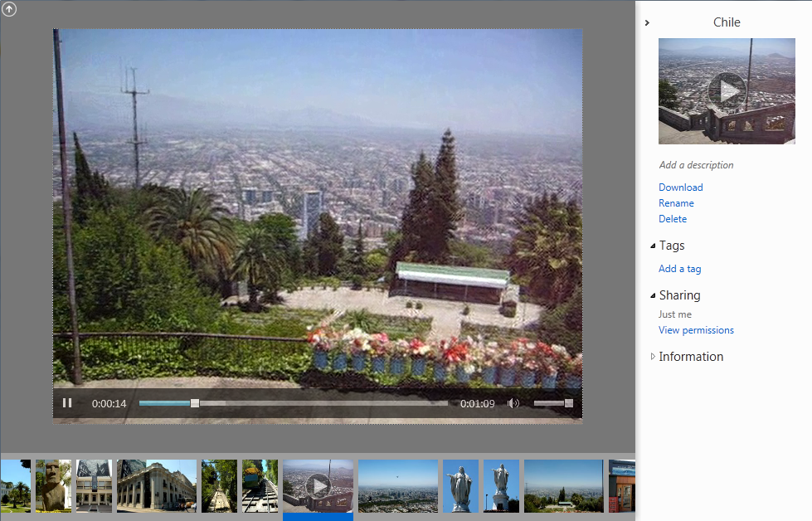Rename the Chile video

click(x=676, y=203)
